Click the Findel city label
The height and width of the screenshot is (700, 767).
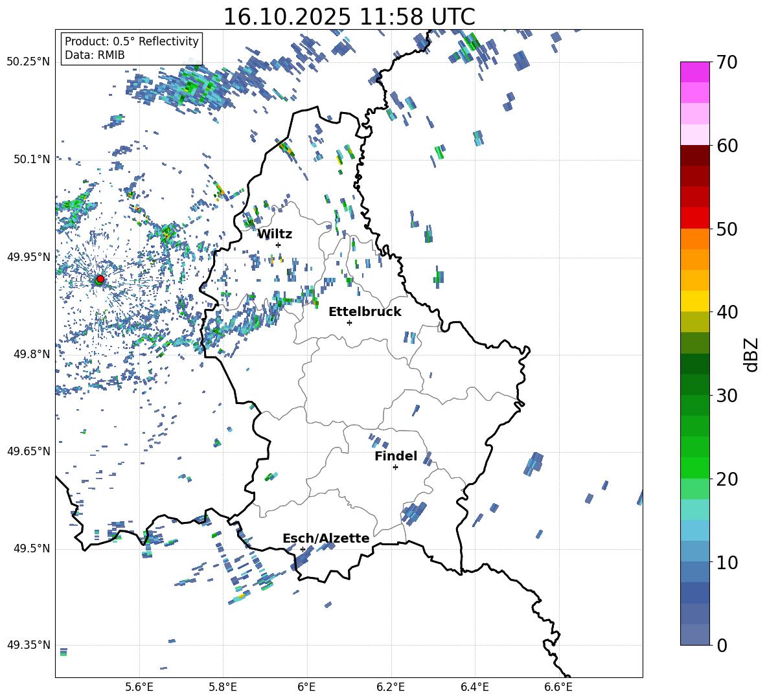click(x=396, y=456)
